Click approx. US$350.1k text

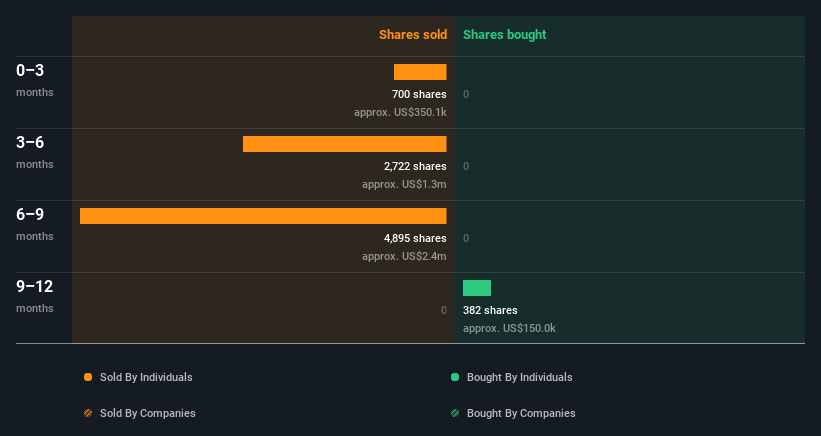pos(400,113)
